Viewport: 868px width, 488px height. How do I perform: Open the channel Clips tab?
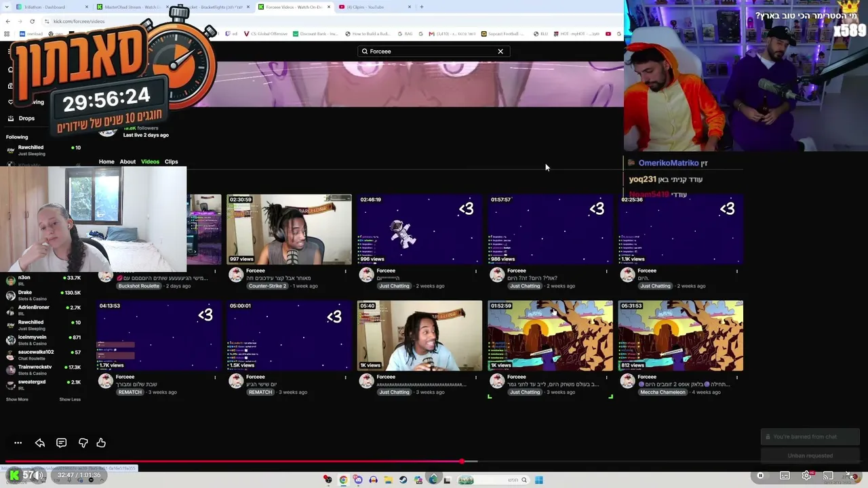(171, 162)
